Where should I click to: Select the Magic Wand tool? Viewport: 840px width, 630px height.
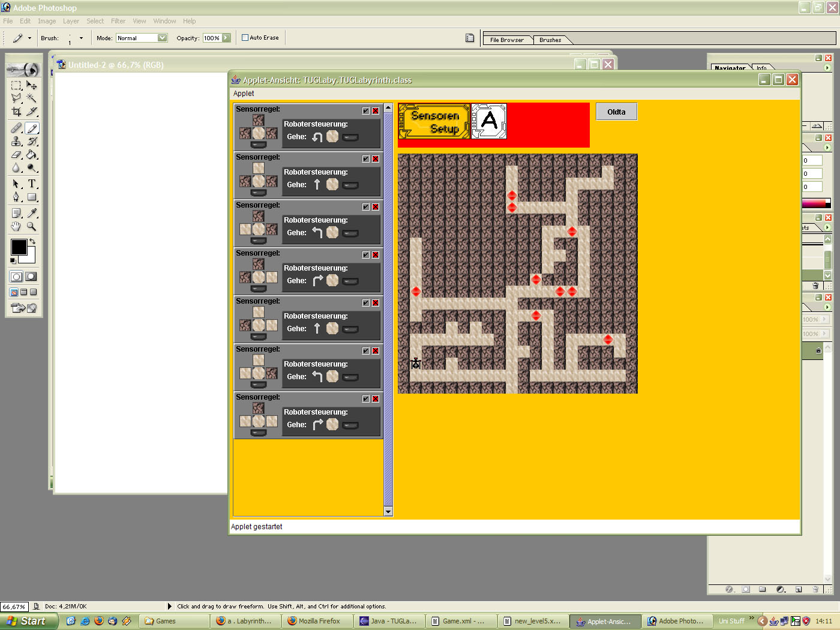click(32, 98)
